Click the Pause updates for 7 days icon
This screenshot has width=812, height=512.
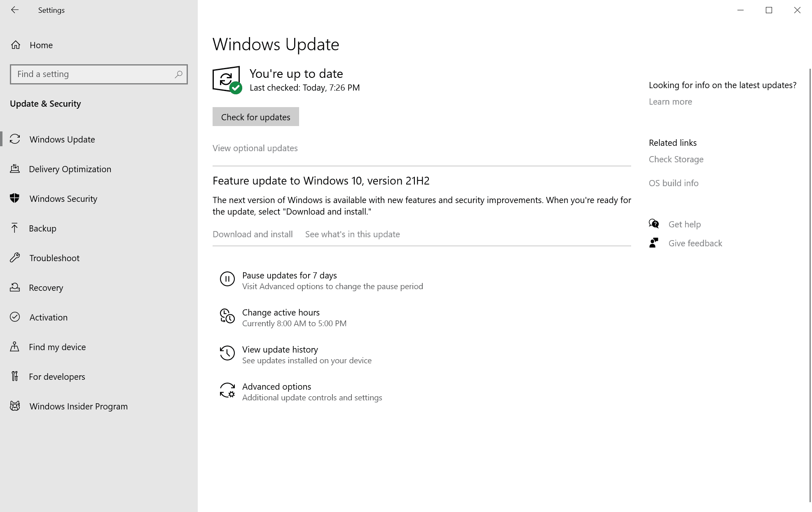pyautogui.click(x=227, y=278)
